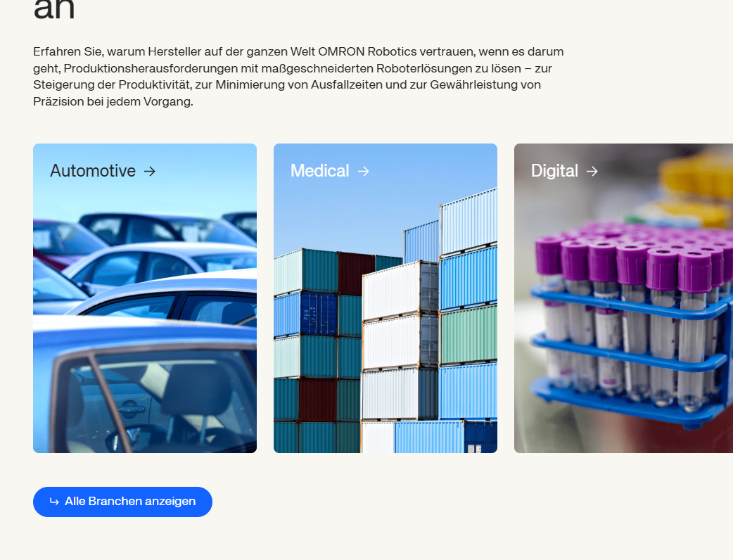This screenshot has height=560, width=733.
Task: Click the car window in the Automotive card
Action: (x=154, y=402)
